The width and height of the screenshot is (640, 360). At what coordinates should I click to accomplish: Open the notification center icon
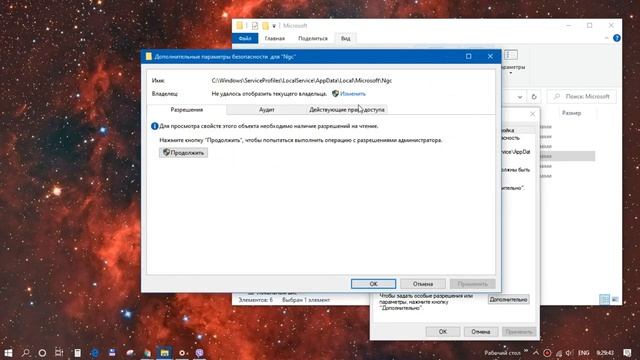(627, 353)
